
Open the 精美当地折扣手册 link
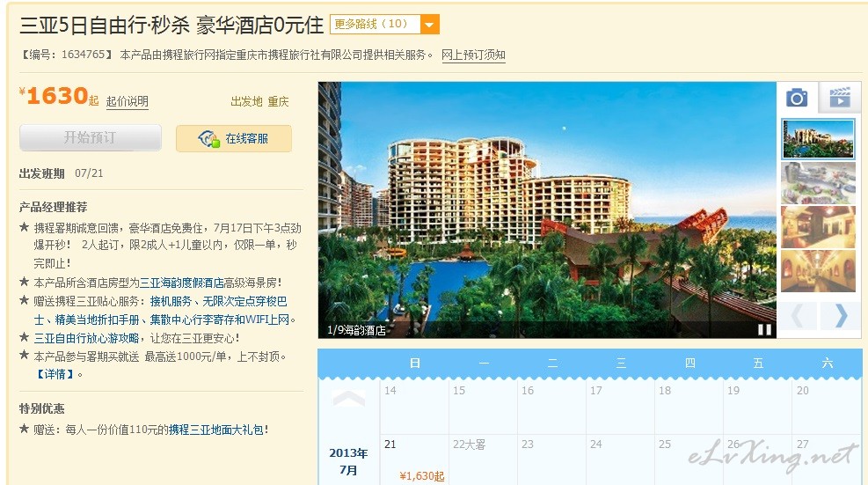click(x=97, y=320)
